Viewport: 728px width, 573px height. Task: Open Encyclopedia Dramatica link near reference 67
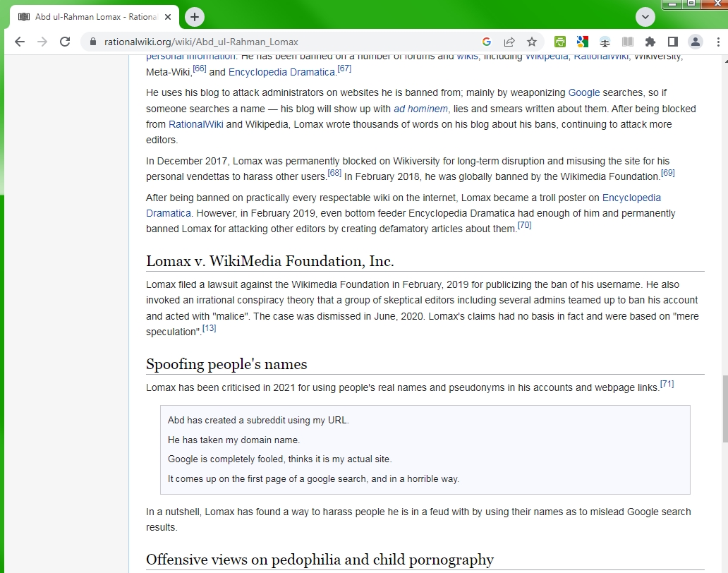click(281, 72)
